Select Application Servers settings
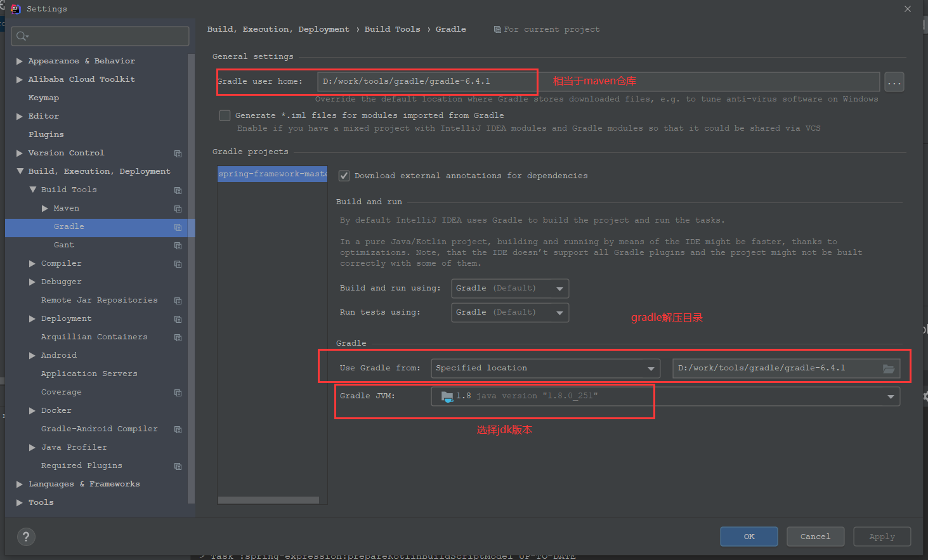Screen dimensions: 928x560 click(89, 374)
